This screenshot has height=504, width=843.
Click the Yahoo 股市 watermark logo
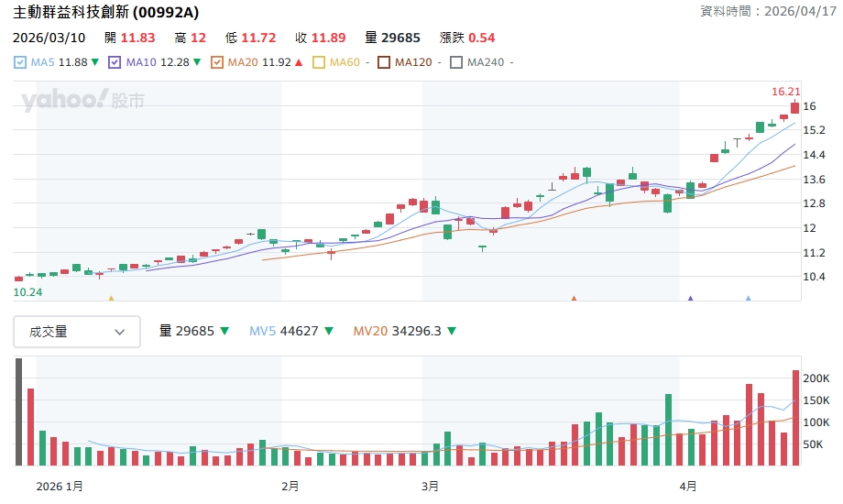(82, 101)
